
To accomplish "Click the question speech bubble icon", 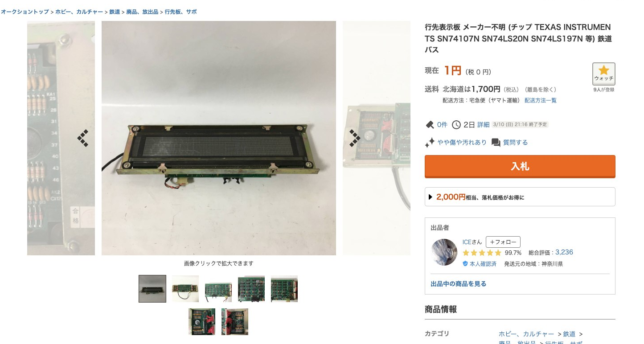I will click(496, 143).
